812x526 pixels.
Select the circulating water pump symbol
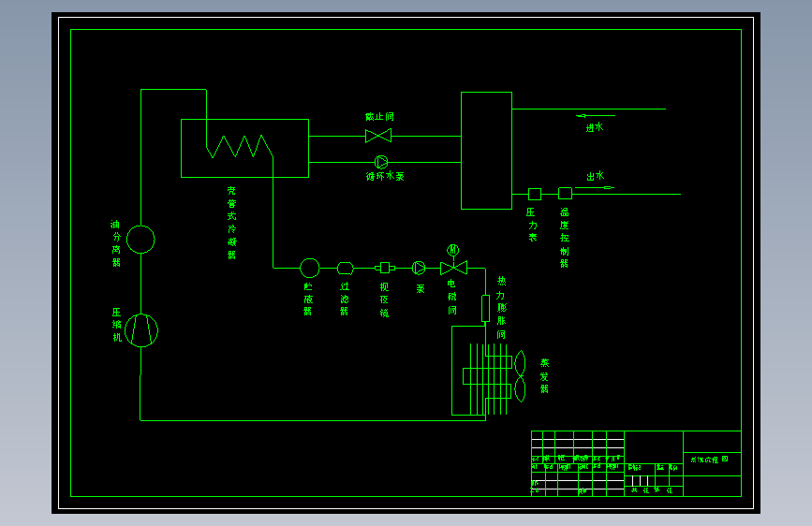pyautogui.click(x=381, y=162)
